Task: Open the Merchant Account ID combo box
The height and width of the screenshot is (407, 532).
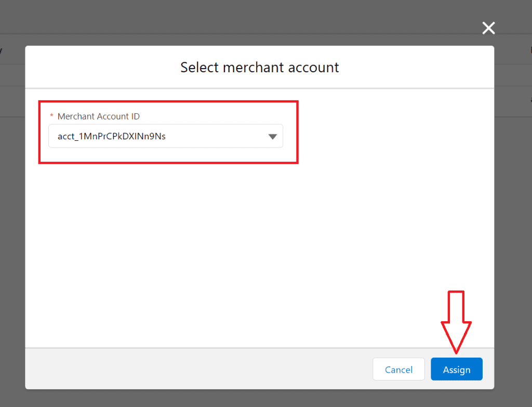Action: [166, 136]
